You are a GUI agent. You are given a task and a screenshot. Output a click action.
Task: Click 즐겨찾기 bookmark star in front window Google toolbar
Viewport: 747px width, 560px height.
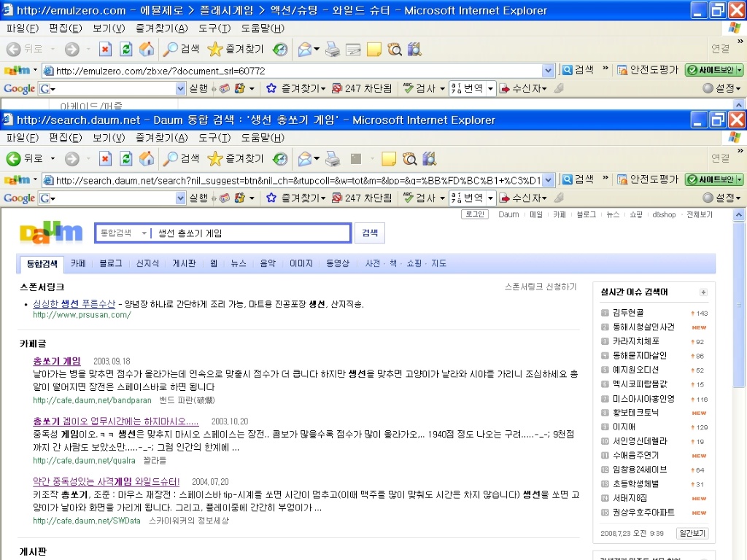tap(296, 198)
